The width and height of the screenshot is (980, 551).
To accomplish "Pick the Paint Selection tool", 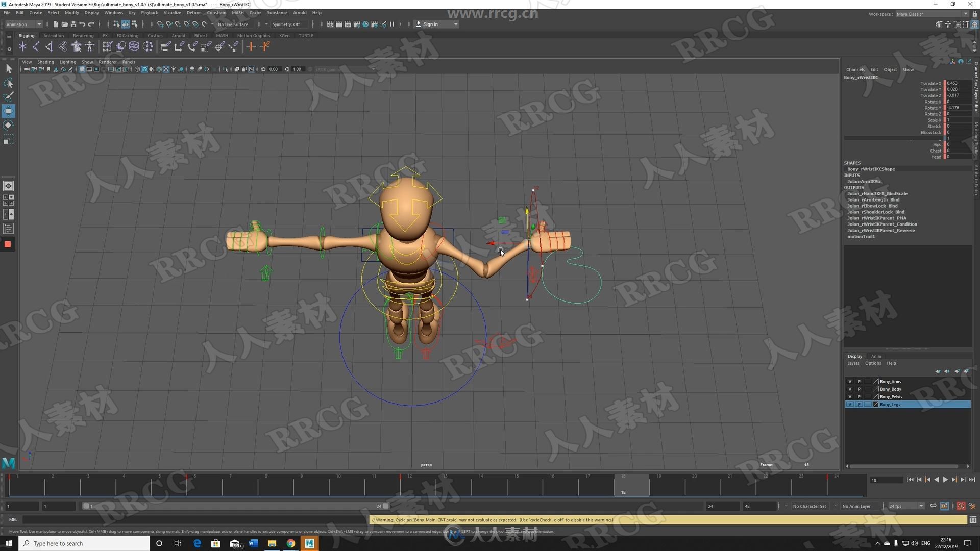I will point(8,96).
